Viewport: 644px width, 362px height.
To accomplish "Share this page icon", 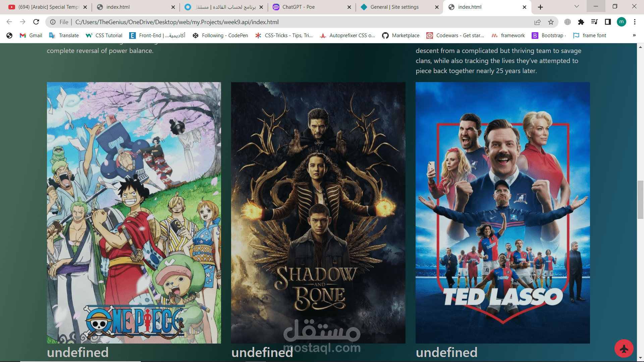I will (537, 22).
